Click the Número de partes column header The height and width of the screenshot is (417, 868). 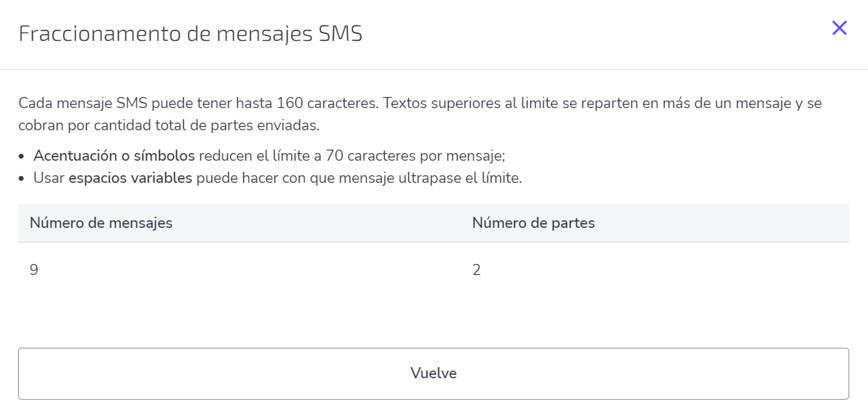(533, 222)
